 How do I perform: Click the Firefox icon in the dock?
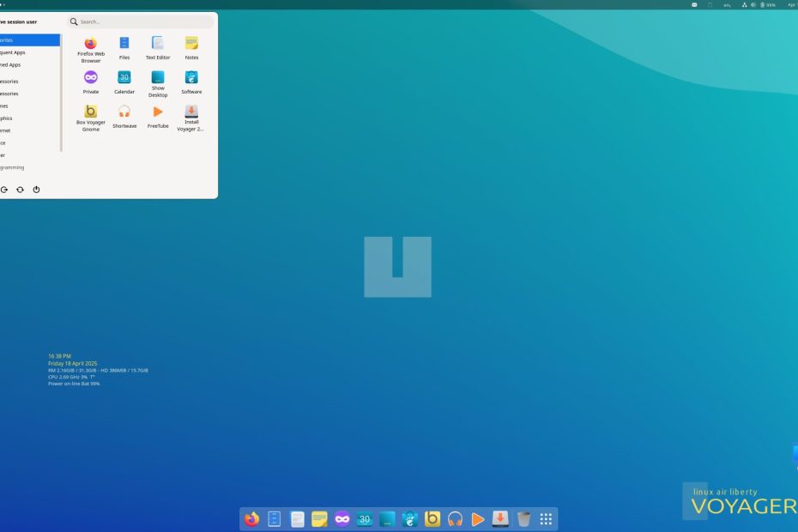pos(251,519)
